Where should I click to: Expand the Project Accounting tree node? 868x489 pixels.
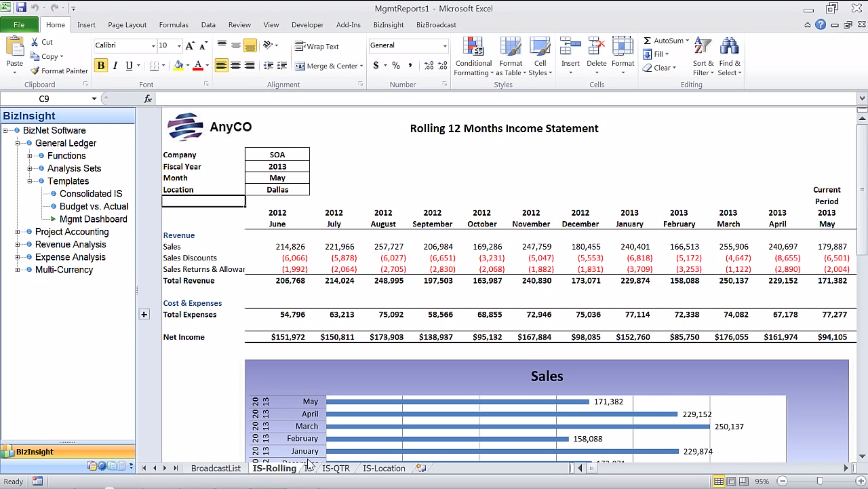pos(17,232)
